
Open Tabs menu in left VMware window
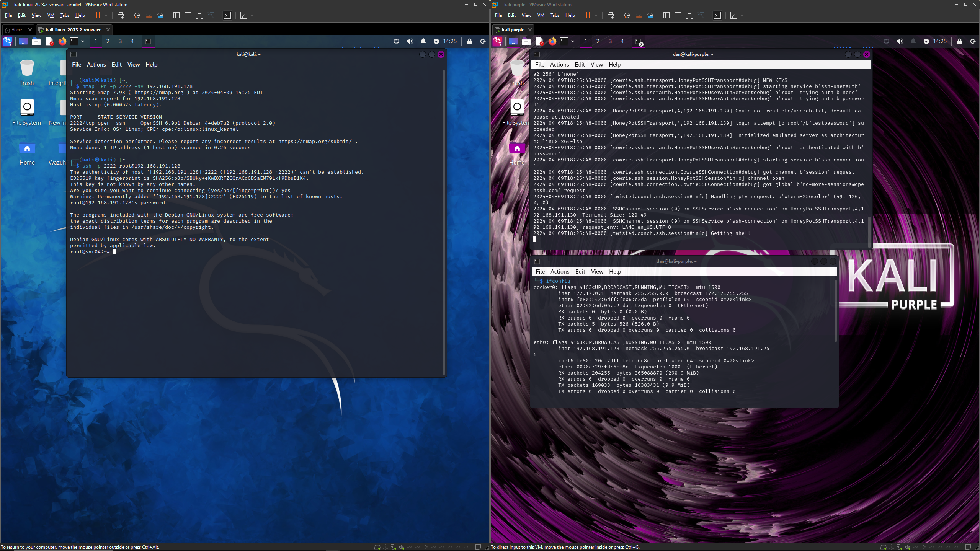point(65,15)
